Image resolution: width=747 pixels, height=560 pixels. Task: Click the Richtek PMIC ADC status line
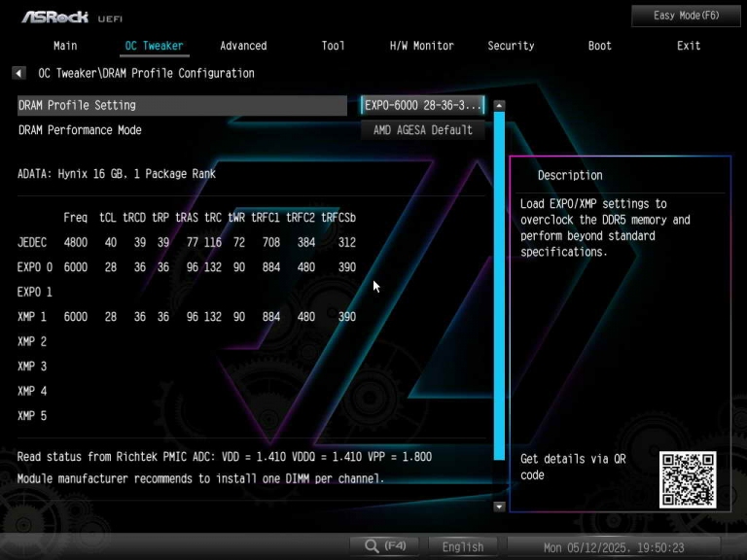[x=225, y=457]
